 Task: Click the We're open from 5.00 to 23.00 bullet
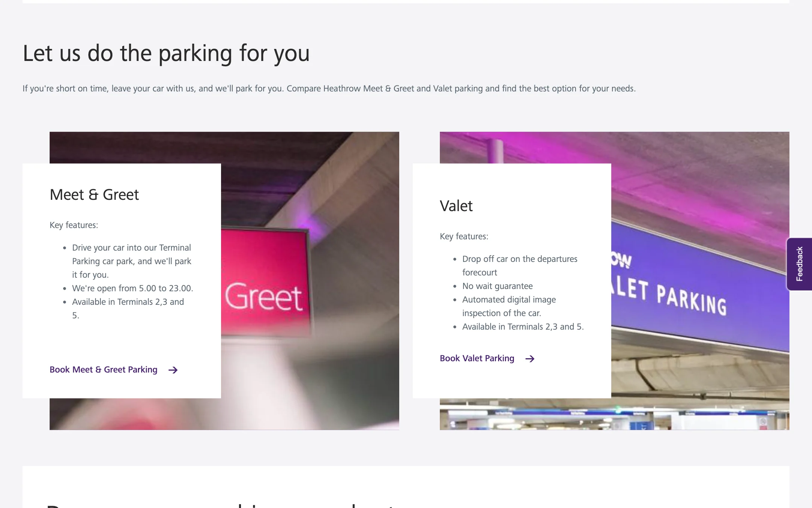coord(133,288)
